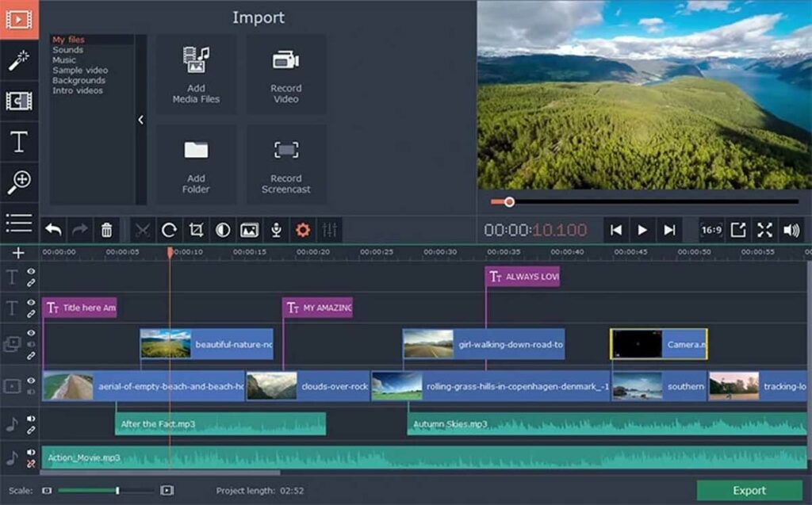Click Add Media Files

tap(195, 73)
